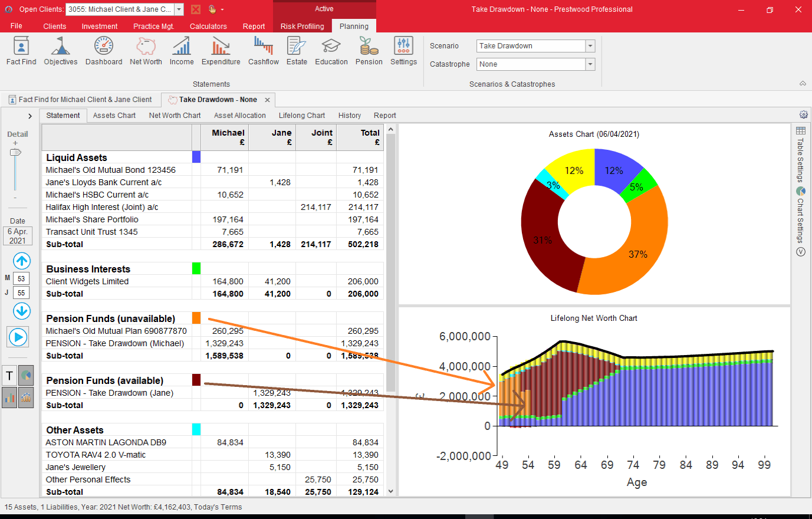Screen dimensions: 812x519
Task: Switch to Asset Allocation sub-tab
Action: [240, 116]
